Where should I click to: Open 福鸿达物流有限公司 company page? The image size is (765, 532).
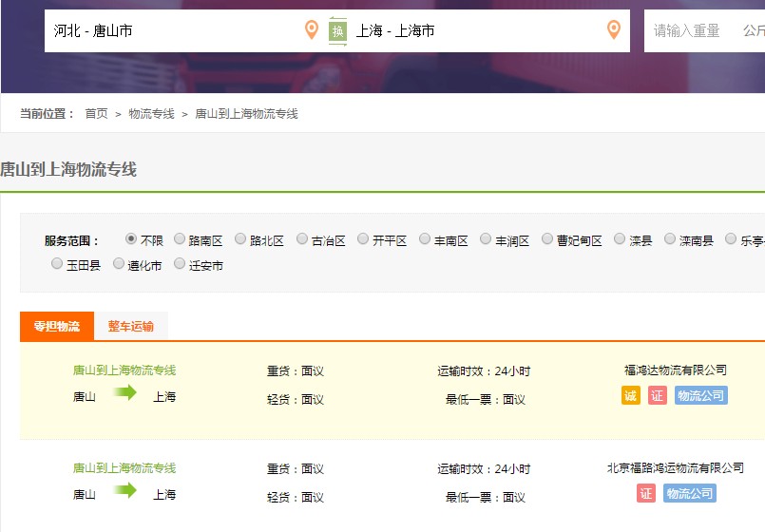pos(676,370)
